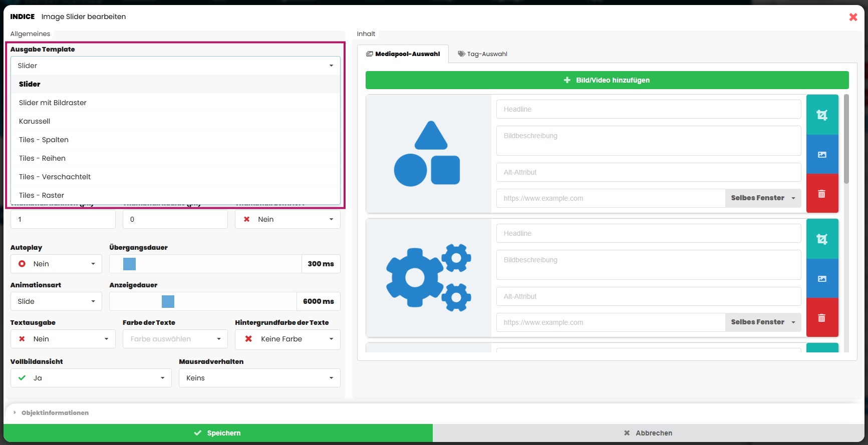868x445 pixels.
Task: Select 'Karussell' from the template list
Action: tap(35, 121)
